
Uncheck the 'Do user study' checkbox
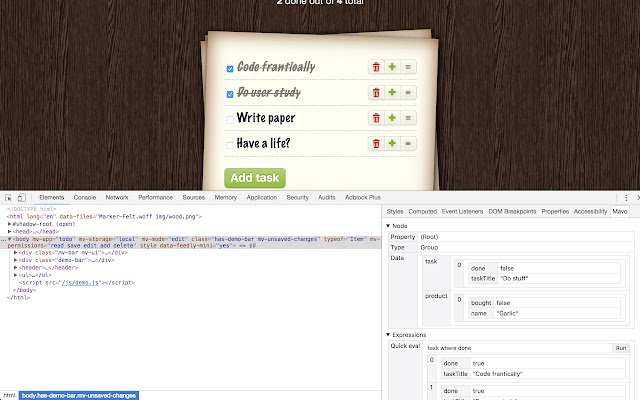point(230,94)
